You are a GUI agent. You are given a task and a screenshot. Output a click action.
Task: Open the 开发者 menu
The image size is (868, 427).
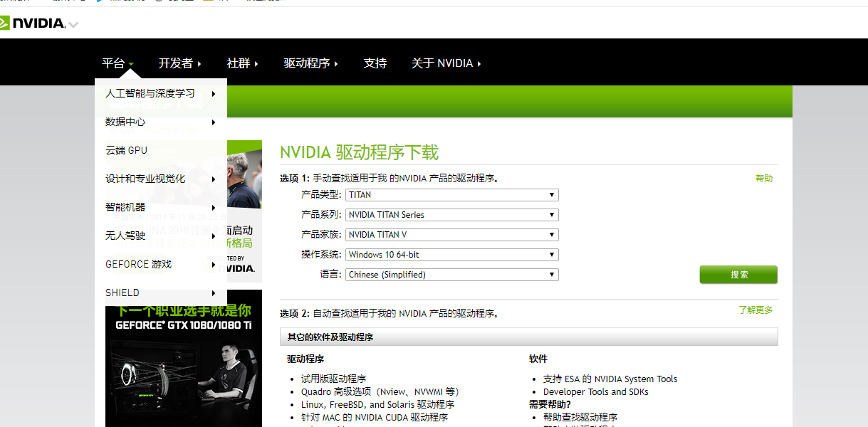pos(179,63)
